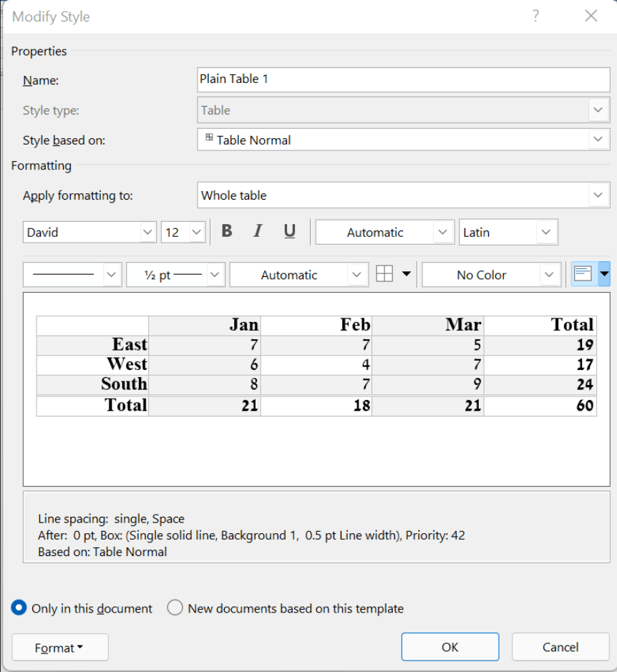Open the cell alignment dropdown arrow

click(604, 273)
